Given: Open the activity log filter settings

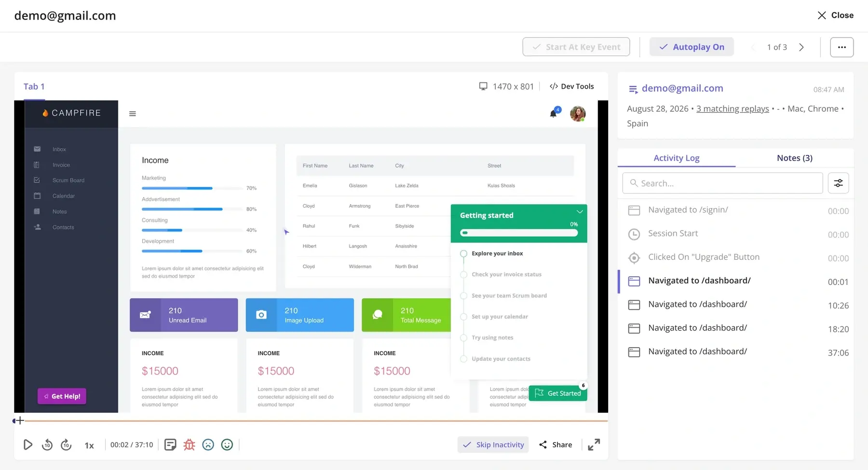Looking at the screenshot, I should click(x=839, y=183).
